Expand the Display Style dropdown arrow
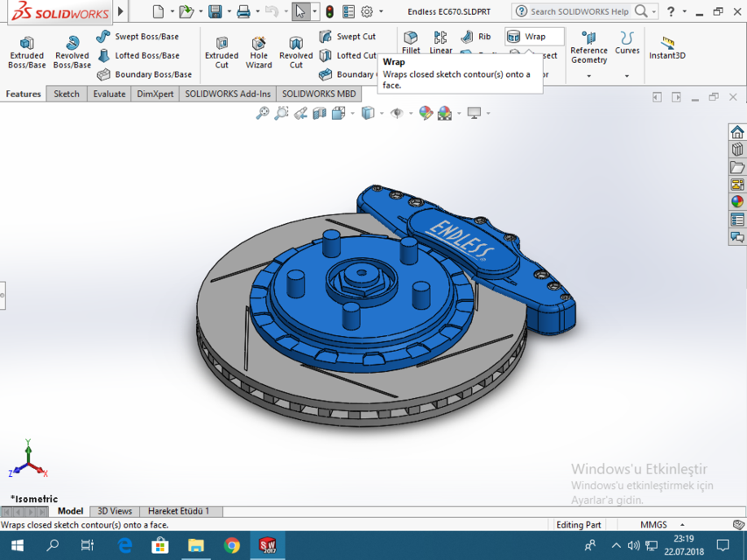 [382, 114]
